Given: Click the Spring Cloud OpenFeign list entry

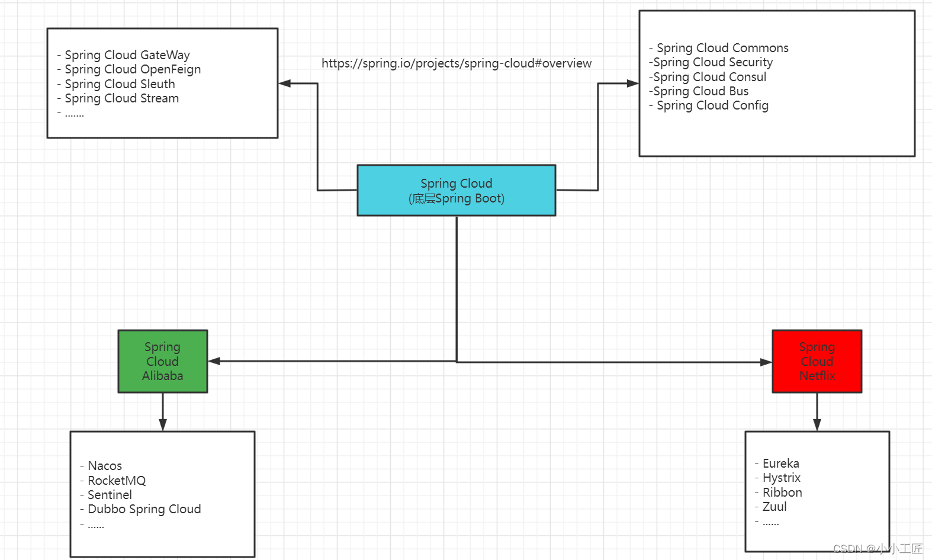Looking at the screenshot, I should pos(132,69).
